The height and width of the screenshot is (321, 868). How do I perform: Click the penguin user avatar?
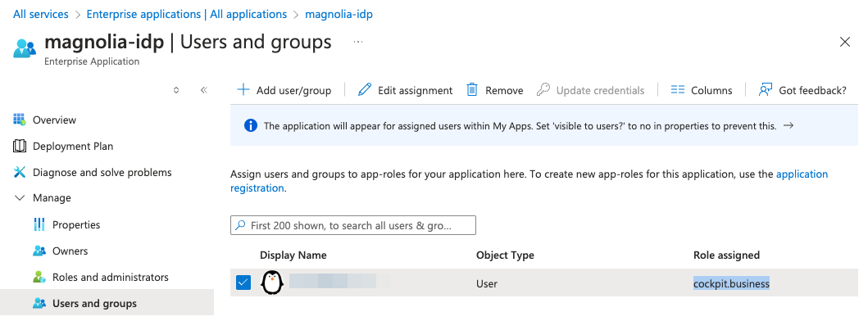[271, 283]
